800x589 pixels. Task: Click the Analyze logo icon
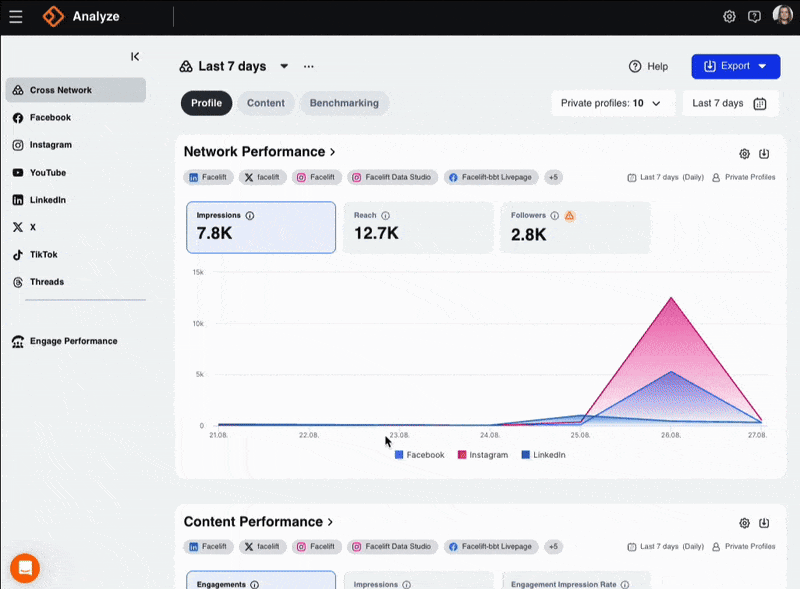tap(53, 16)
